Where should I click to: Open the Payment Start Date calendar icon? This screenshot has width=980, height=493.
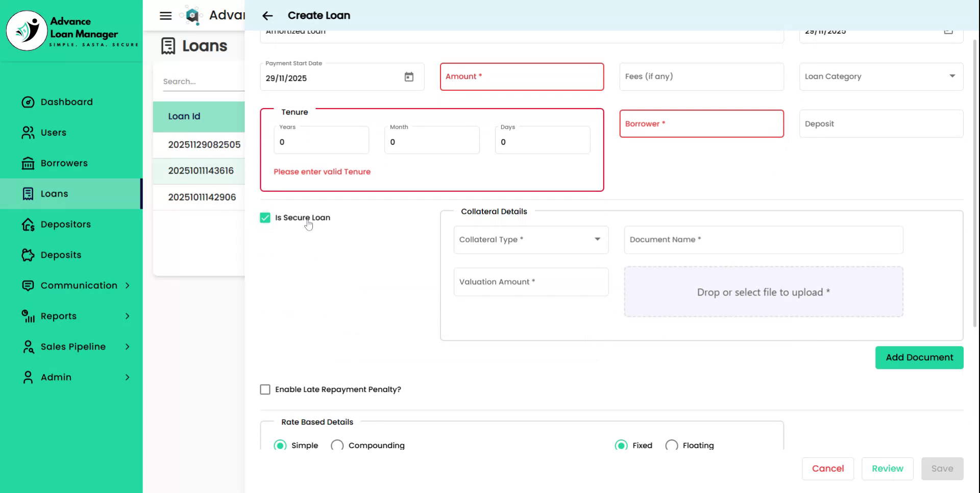pos(409,77)
